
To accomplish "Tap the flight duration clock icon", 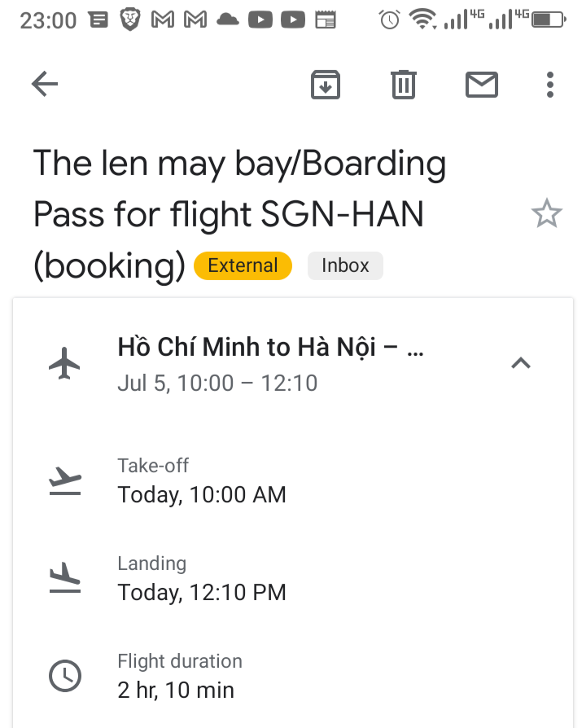I will 65,676.
